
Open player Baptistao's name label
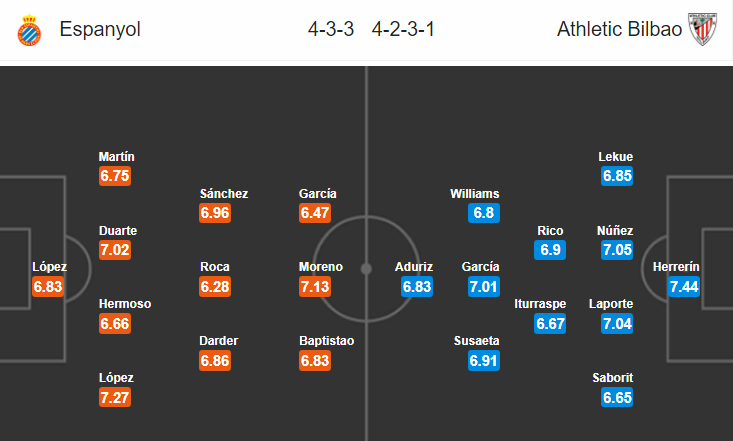coord(326,340)
